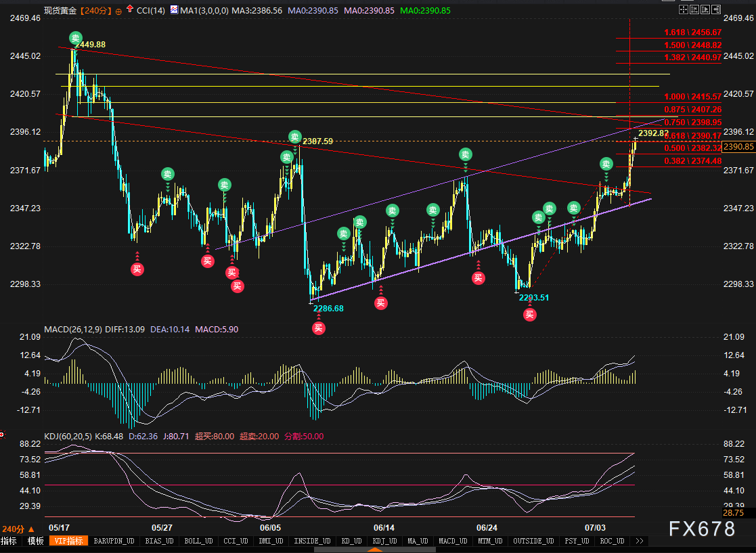Click the 卖 marker at the 2449.88 peak
Image resolution: width=756 pixels, height=553 pixels.
click(x=75, y=38)
